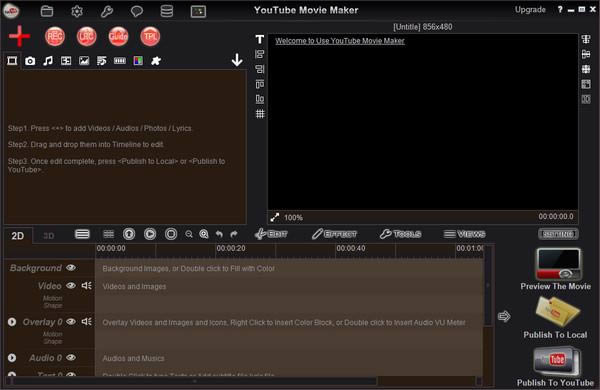Click the align top icon beside preview

pos(260,84)
